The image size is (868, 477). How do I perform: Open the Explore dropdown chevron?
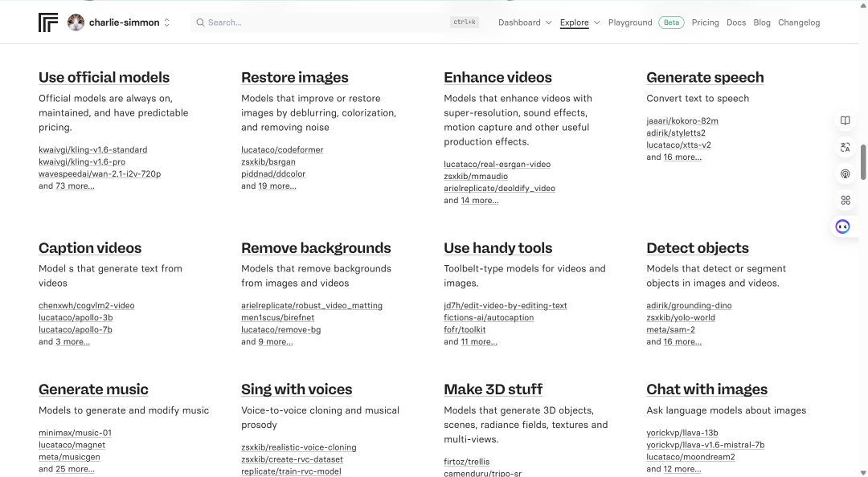click(596, 22)
